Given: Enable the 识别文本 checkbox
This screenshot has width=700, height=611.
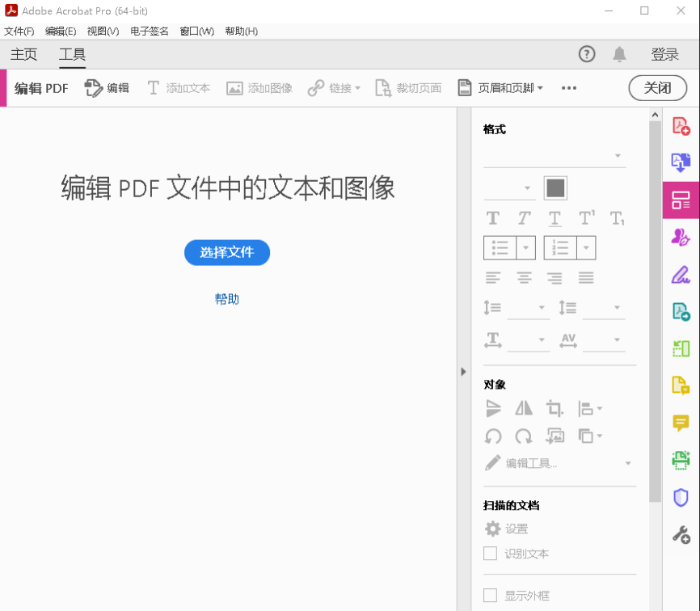Looking at the screenshot, I should [x=490, y=554].
